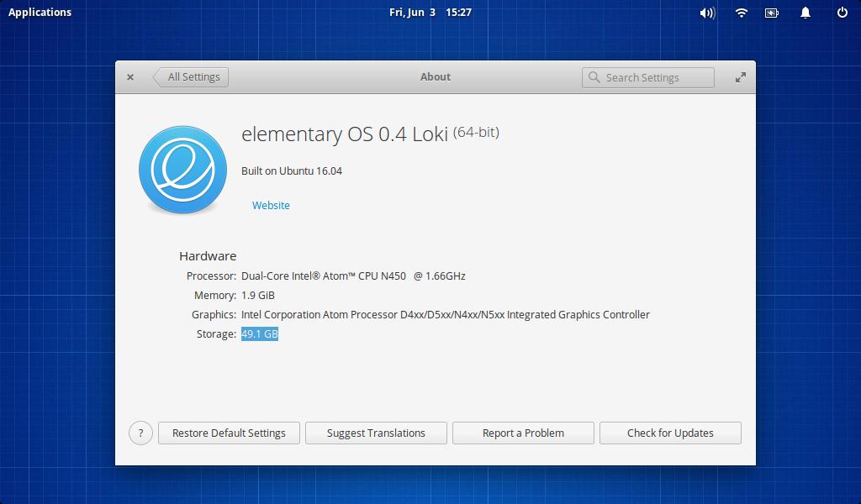The image size is (861, 504).
Task: Click Report a Problem button
Action: pos(523,433)
